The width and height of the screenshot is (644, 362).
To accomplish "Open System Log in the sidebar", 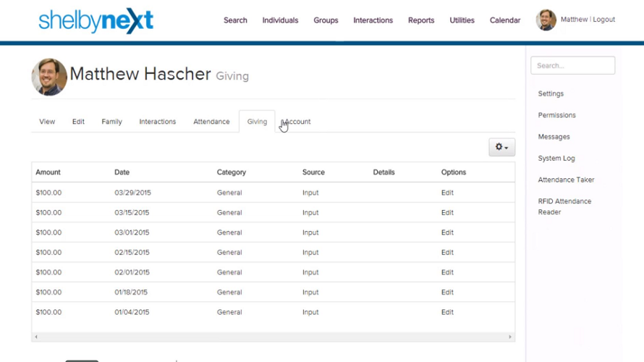I will click(x=556, y=159).
